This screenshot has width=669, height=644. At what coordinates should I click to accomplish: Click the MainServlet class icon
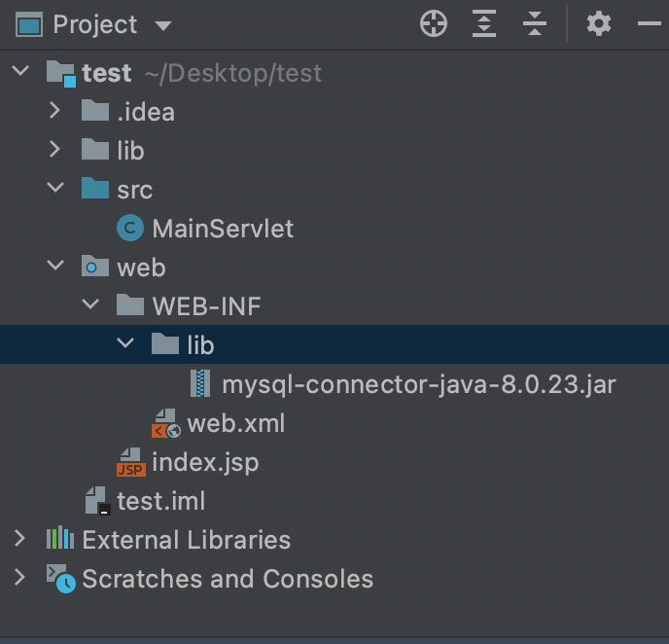click(x=130, y=228)
